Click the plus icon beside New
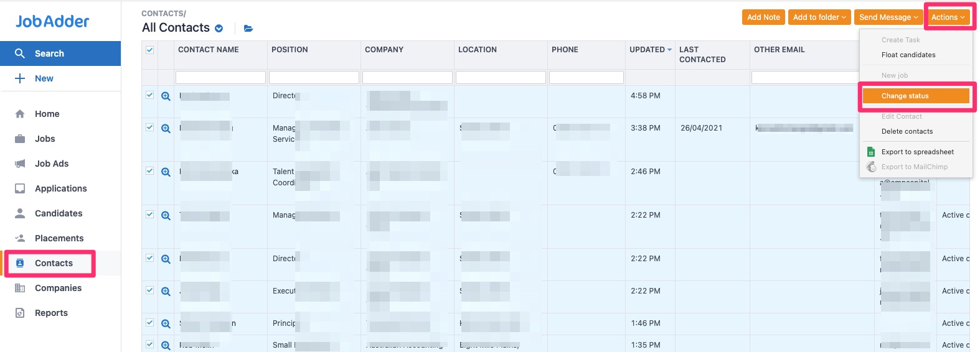Viewport: 980px width, 352px height. pyautogui.click(x=20, y=78)
